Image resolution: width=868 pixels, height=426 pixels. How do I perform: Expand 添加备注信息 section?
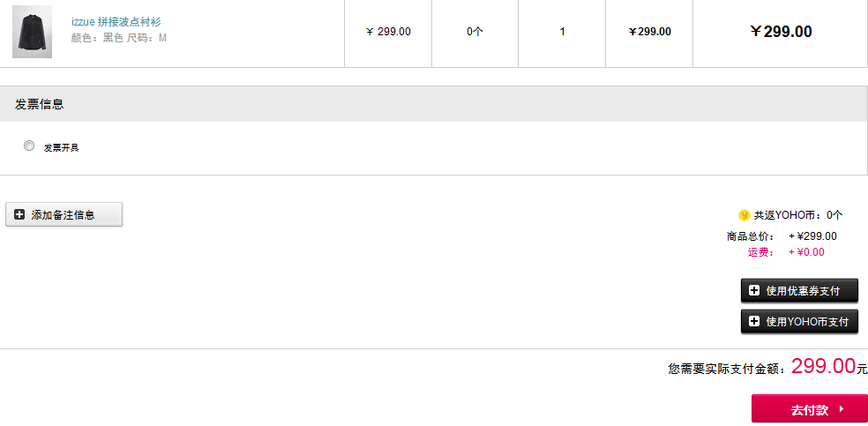64,214
